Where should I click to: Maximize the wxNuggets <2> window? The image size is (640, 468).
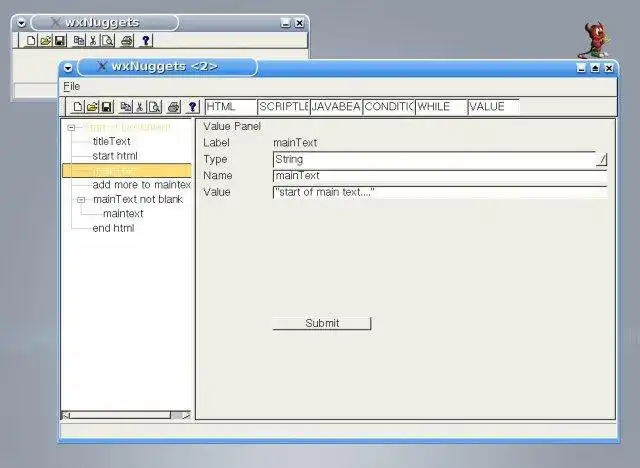pyautogui.click(x=595, y=68)
